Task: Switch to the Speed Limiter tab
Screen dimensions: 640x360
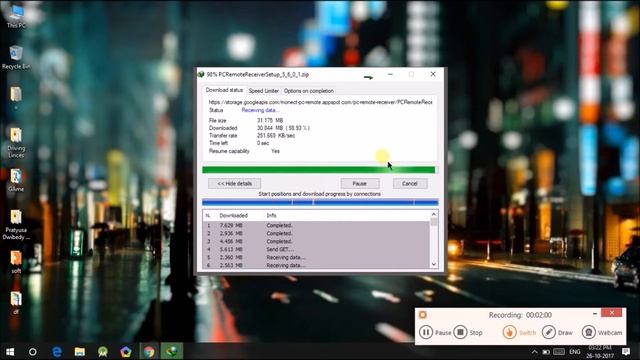Action: (263, 91)
